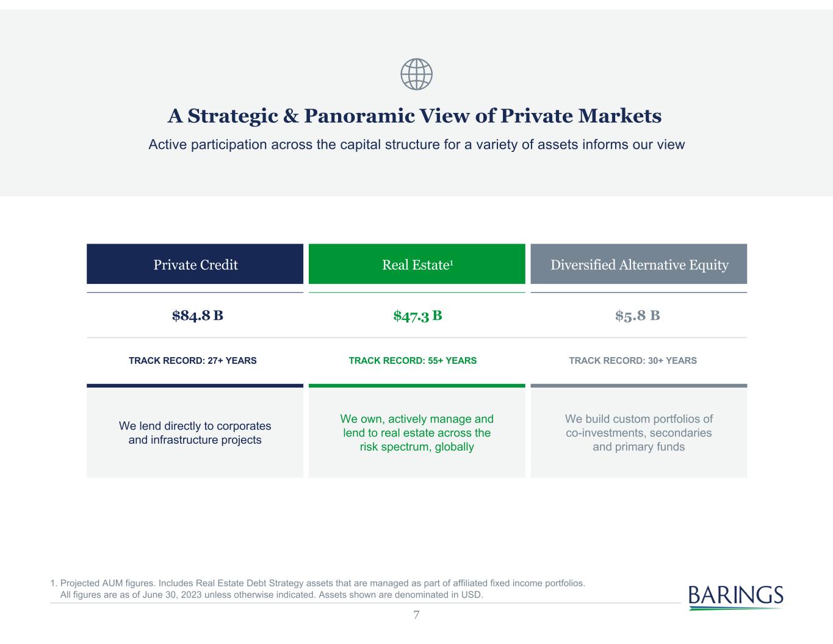
Task: Select the Diversified Alternative Equity header
Action: tap(639, 264)
